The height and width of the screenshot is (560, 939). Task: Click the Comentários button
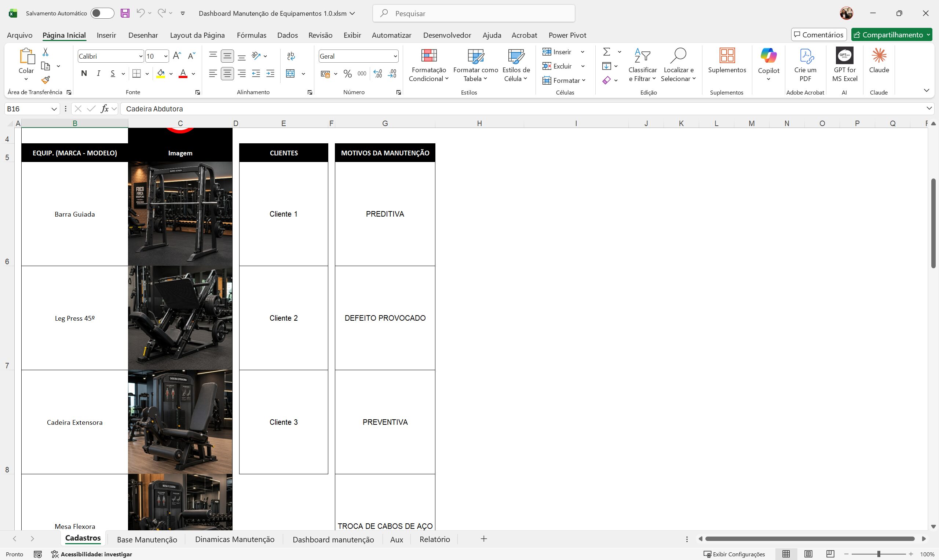point(819,35)
